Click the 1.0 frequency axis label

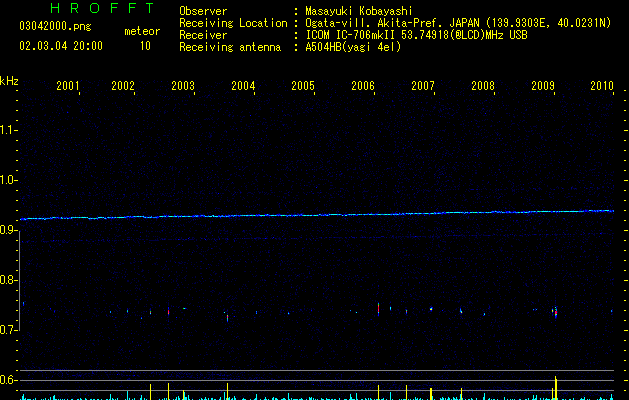8,180
